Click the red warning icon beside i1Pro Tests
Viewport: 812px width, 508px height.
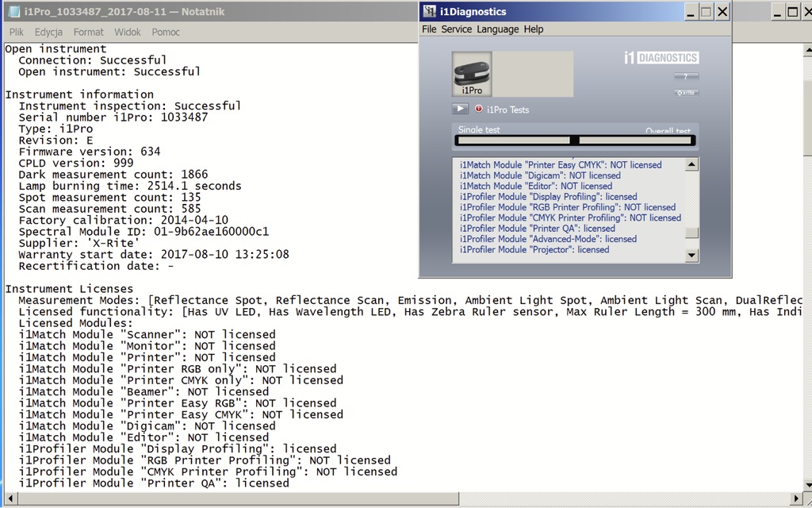[x=478, y=109]
